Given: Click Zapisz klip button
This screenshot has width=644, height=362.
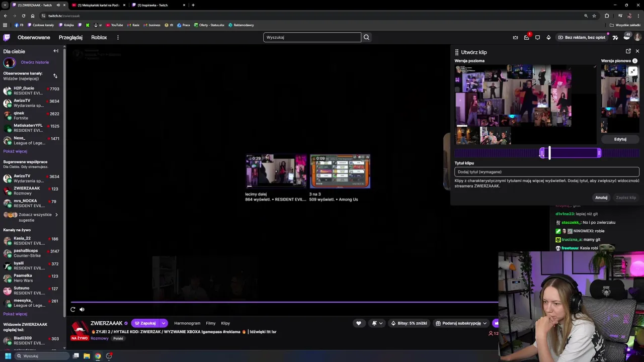Looking at the screenshot, I should click(626, 198).
